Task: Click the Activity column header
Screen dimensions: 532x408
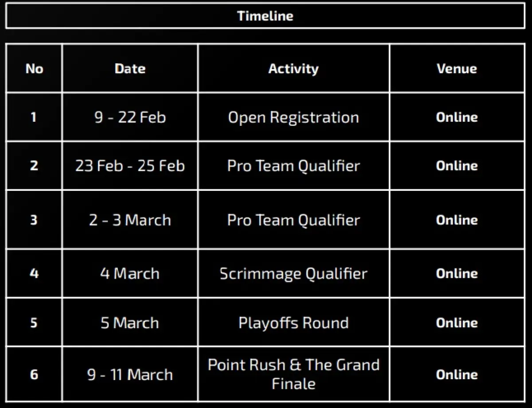Action: (x=293, y=69)
